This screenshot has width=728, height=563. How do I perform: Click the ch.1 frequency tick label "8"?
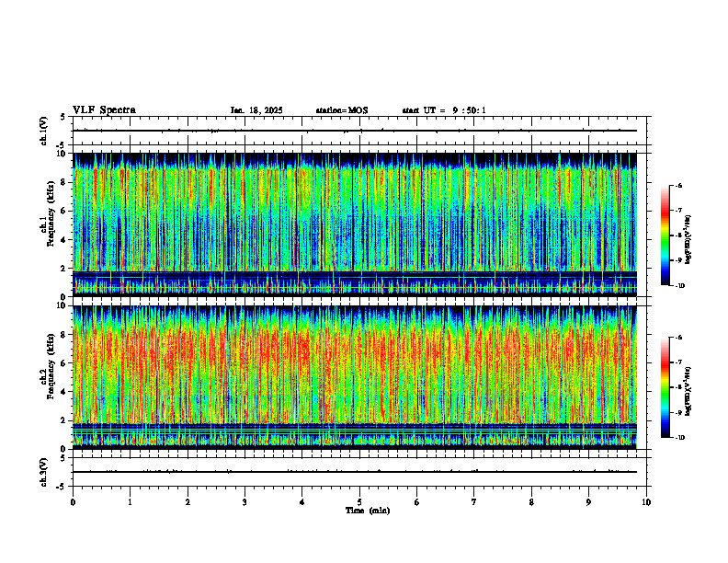63,182
